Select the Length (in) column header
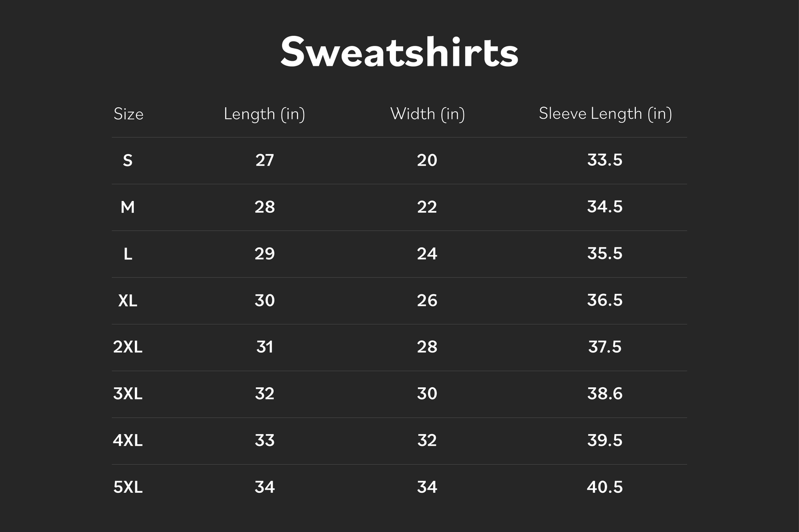 [264, 114]
